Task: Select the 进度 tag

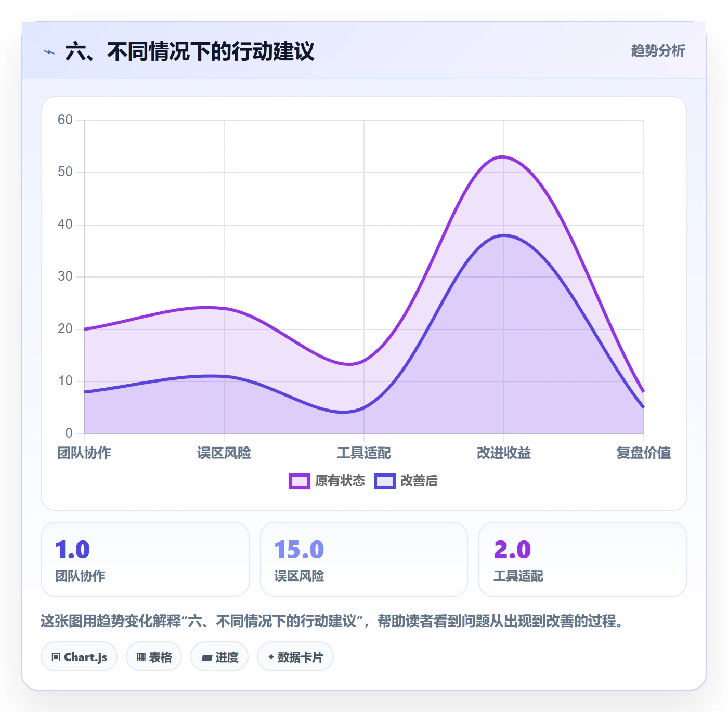Action: tap(219, 657)
